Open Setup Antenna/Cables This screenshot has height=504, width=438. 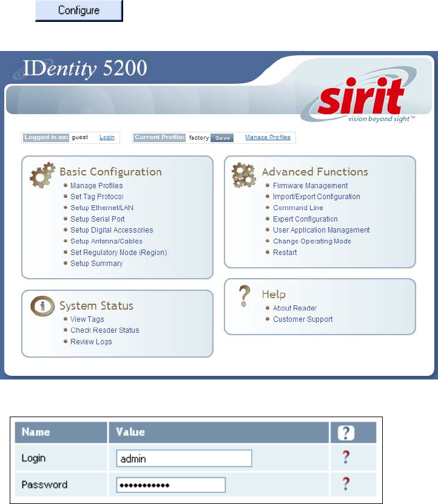106,241
